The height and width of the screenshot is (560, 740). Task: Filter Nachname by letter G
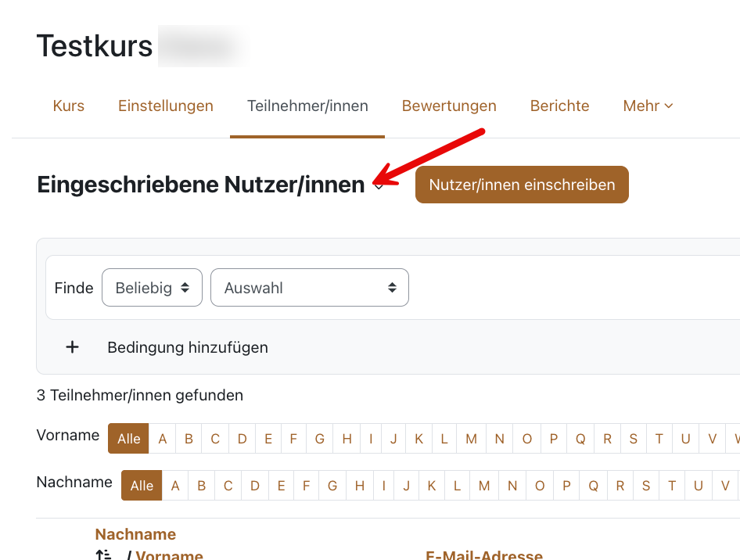332,486
